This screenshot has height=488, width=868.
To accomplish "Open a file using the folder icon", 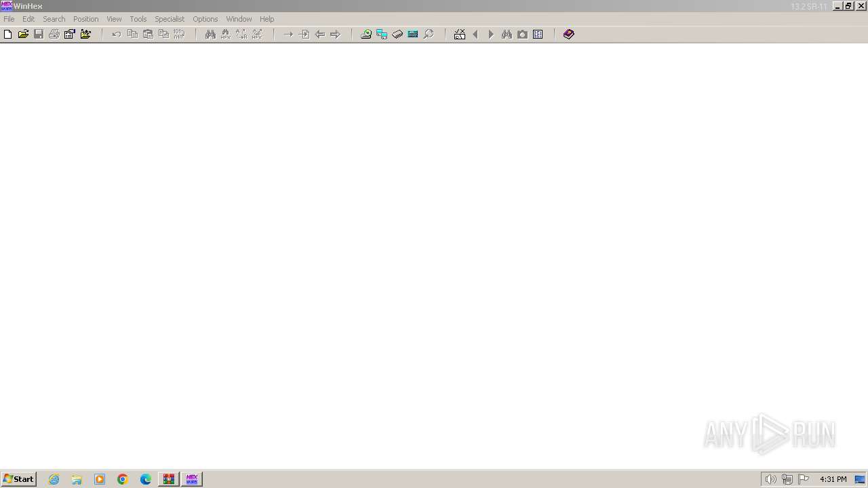I will [23, 34].
